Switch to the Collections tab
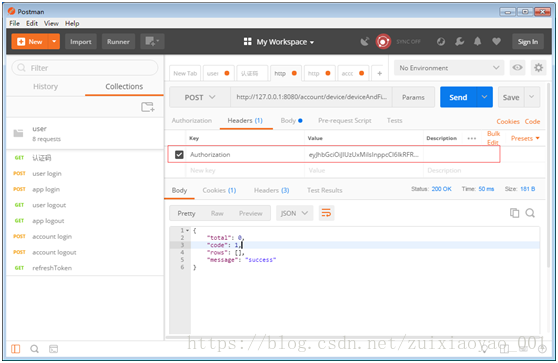 (x=124, y=86)
